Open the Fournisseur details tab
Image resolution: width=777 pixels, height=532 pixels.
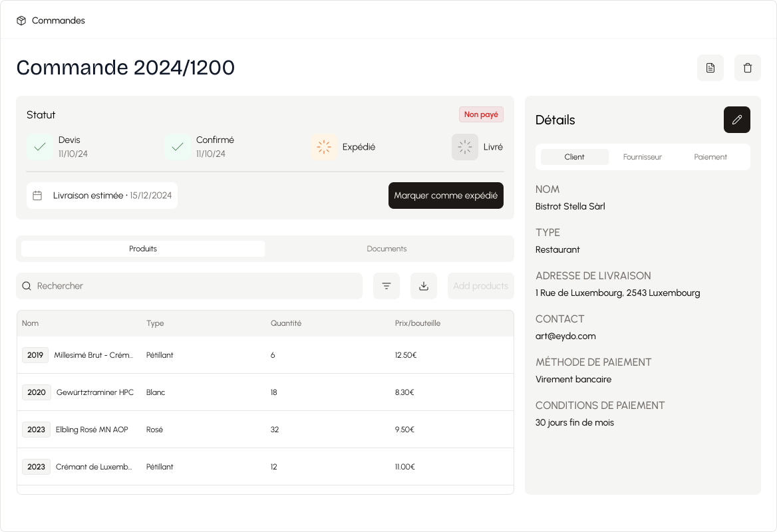click(642, 157)
